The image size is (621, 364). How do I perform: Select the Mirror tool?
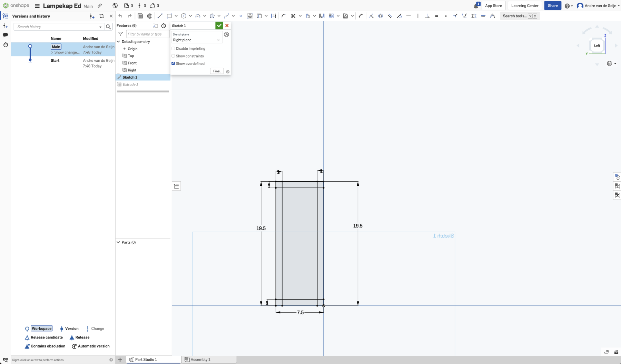point(322,16)
